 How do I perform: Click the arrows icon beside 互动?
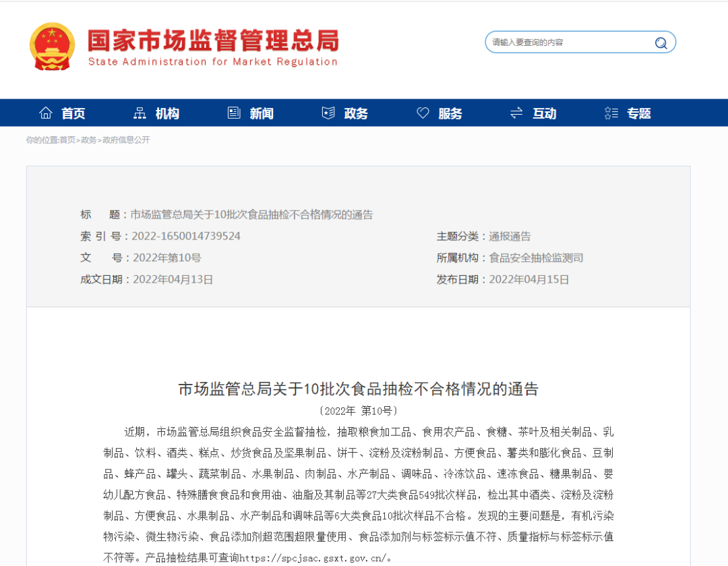[x=516, y=113]
